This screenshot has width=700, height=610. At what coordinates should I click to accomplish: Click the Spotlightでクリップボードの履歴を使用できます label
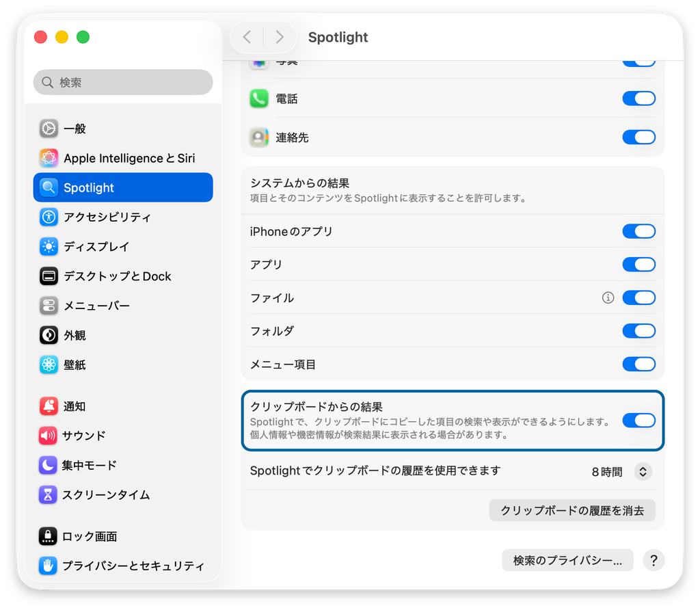pos(375,470)
